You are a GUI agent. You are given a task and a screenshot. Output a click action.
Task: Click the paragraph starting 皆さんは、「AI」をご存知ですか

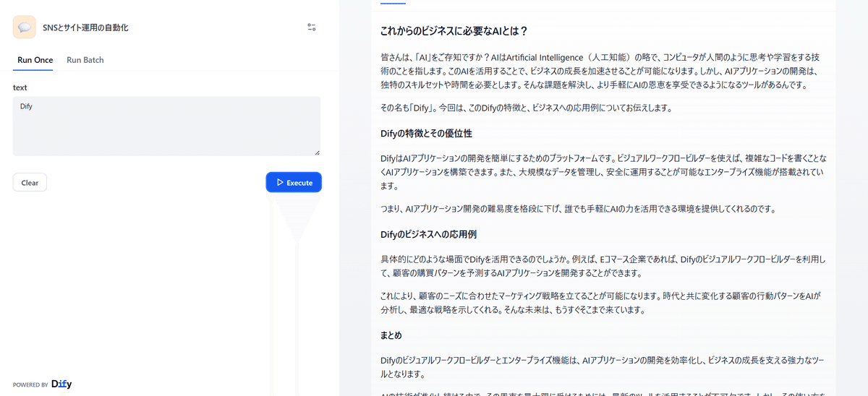(600, 70)
